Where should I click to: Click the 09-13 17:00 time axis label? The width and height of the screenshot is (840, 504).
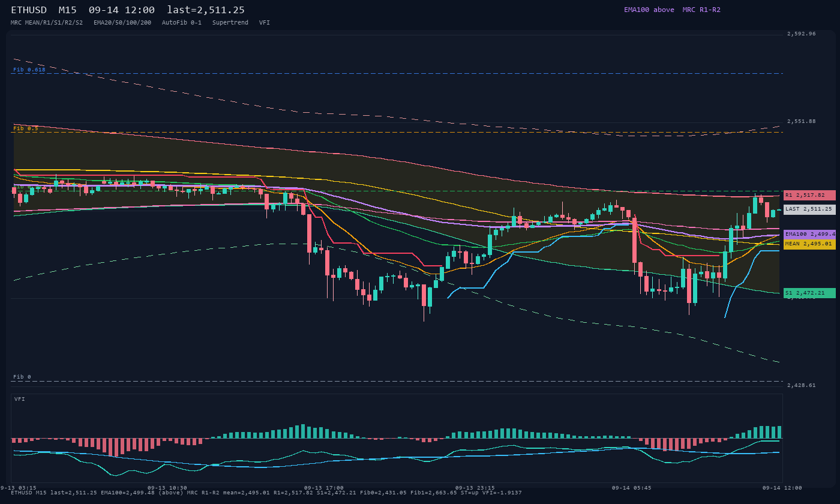324,488
